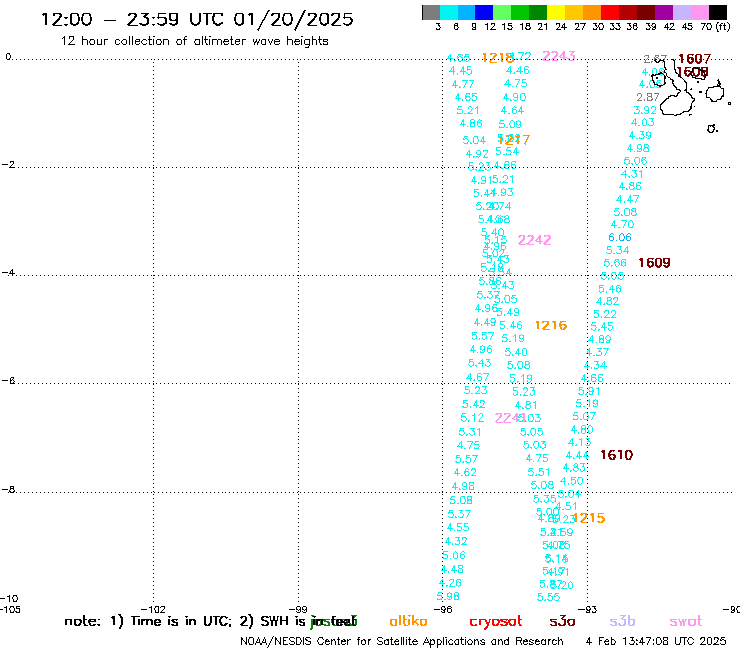Click the wave height value 4.70
The image size is (740, 650).
622,225
